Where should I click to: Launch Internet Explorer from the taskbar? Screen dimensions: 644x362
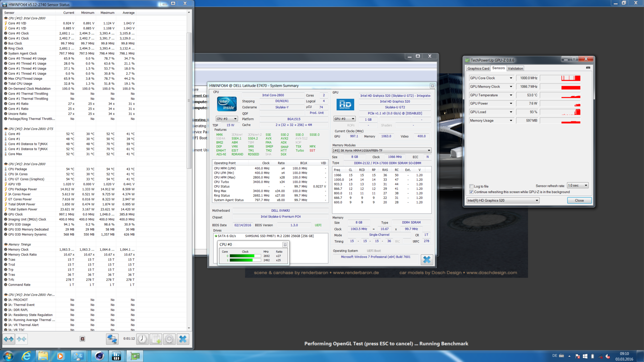26,356
